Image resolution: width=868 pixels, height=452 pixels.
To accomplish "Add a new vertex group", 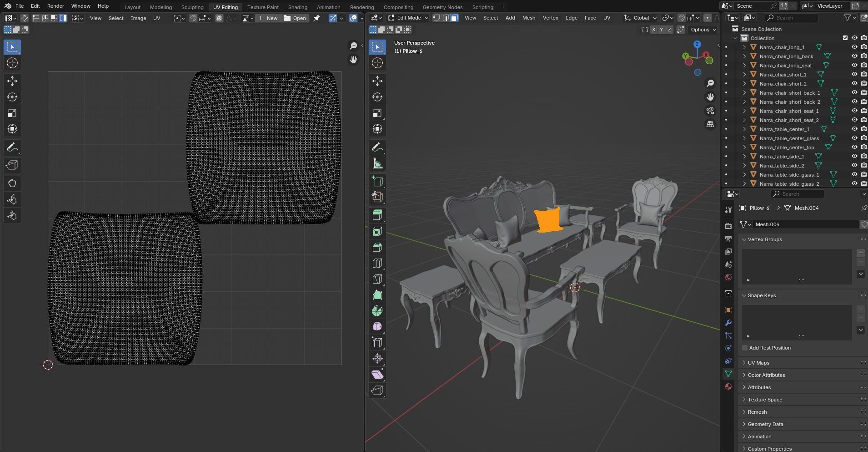I will pos(861,253).
